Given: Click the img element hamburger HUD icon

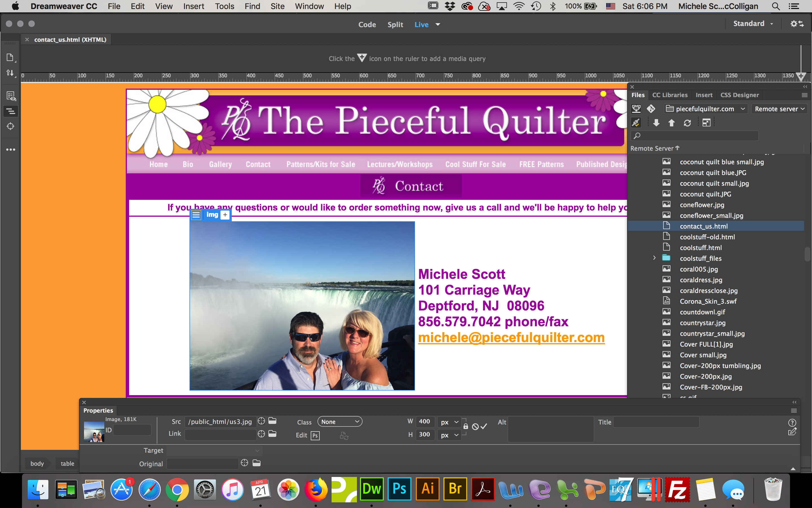Looking at the screenshot, I should [x=196, y=215].
